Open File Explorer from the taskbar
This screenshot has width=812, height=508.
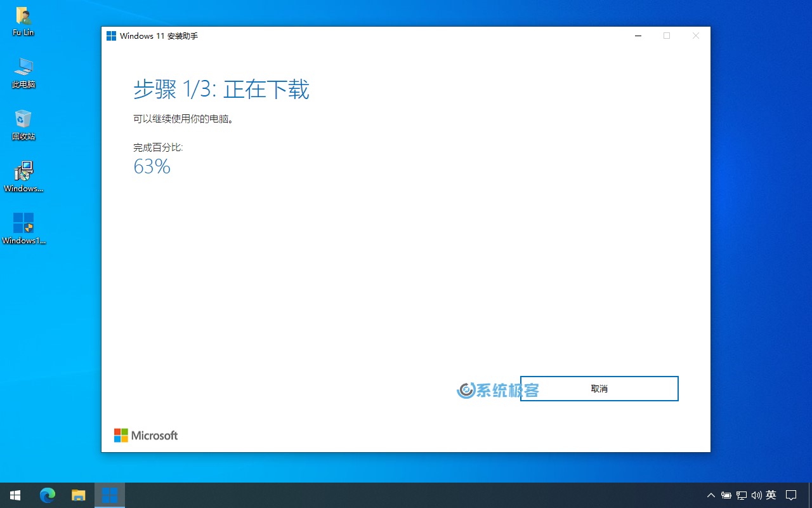tap(78, 495)
